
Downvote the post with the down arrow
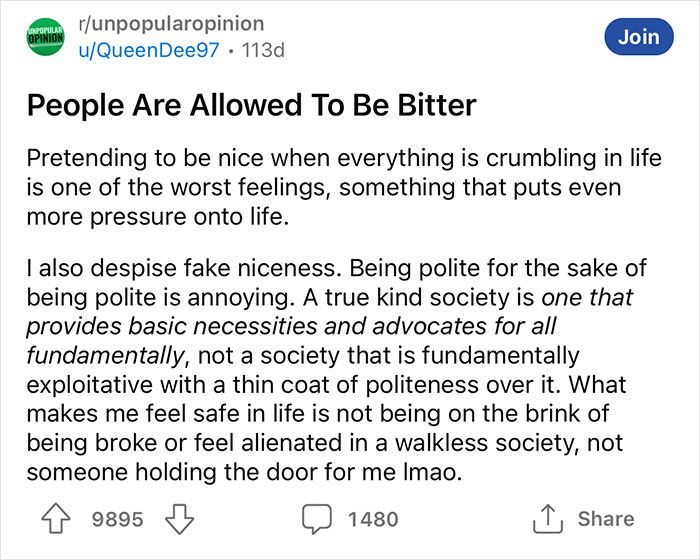coord(177,518)
